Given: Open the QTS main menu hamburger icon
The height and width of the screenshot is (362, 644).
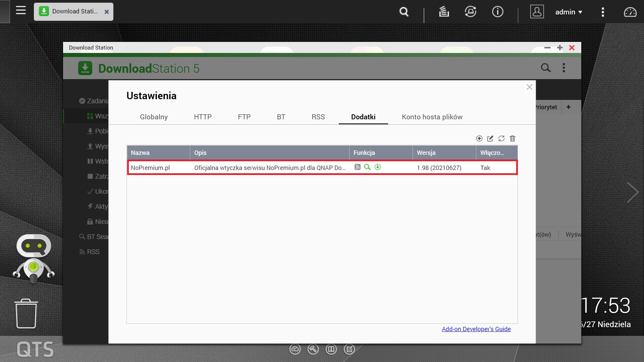Looking at the screenshot, I should (21, 10).
